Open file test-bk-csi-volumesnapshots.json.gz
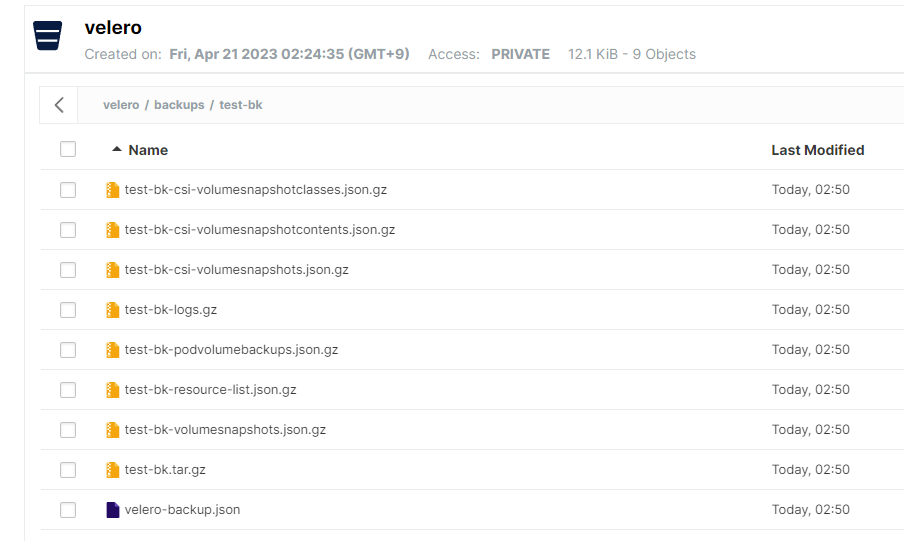The image size is (904, 541). coord(236,270)
